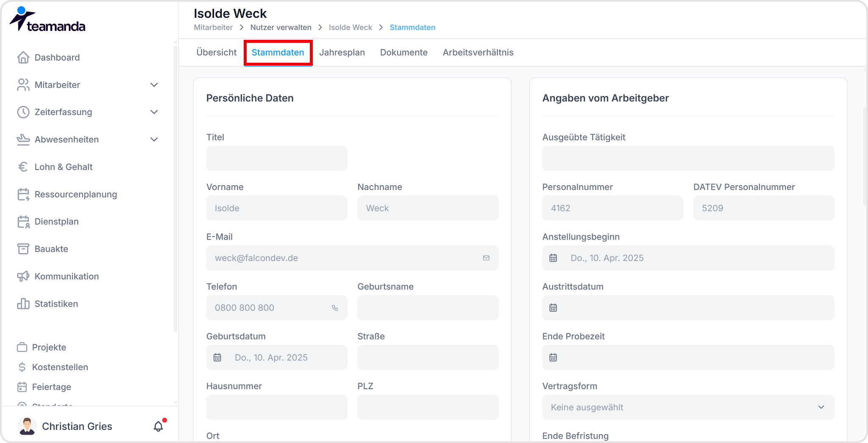Click the euro icon for Lohn & Gehalt

(23, 167)
